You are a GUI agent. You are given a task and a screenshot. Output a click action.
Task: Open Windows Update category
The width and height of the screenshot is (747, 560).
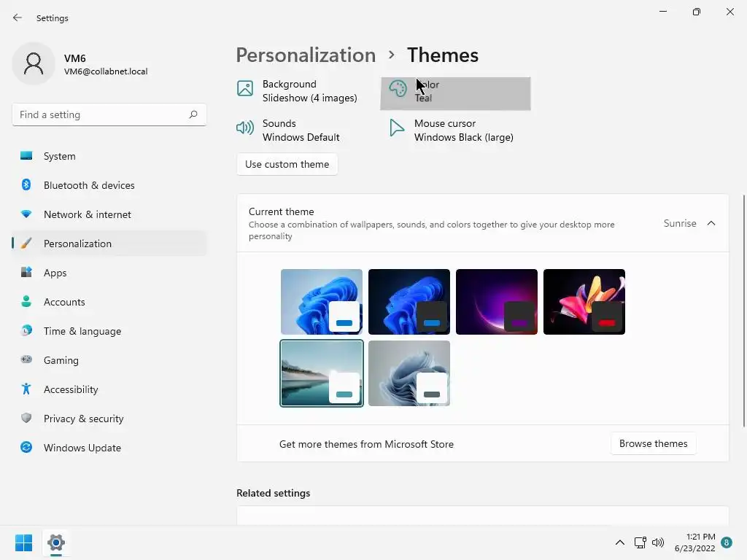(x=109, y=448)
